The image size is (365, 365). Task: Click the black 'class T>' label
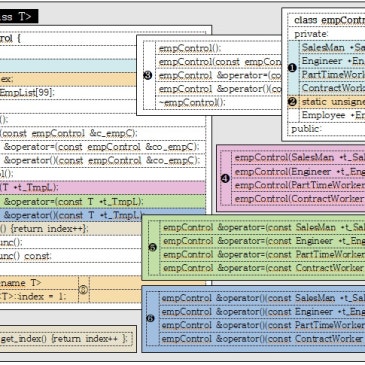(19, 16)
